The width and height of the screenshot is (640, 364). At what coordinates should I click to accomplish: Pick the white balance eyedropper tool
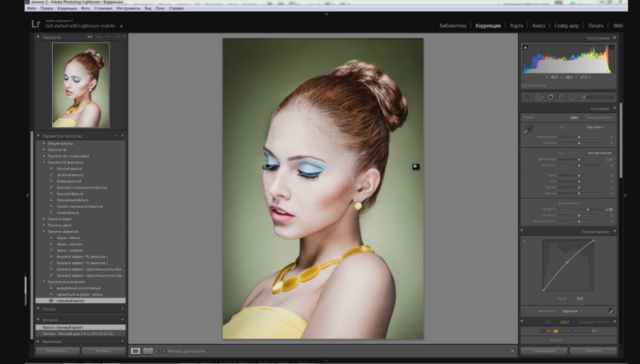click(x=528, y=129)
